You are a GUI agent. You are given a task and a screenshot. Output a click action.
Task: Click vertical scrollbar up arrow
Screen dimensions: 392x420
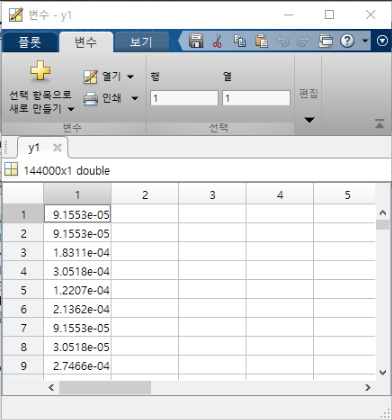383,212
